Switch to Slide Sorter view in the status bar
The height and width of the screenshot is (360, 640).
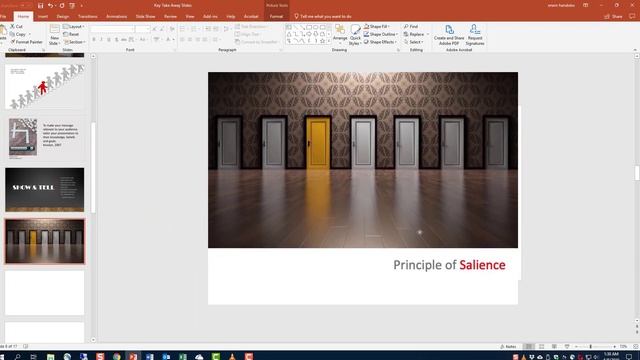(x=542, y=347)
